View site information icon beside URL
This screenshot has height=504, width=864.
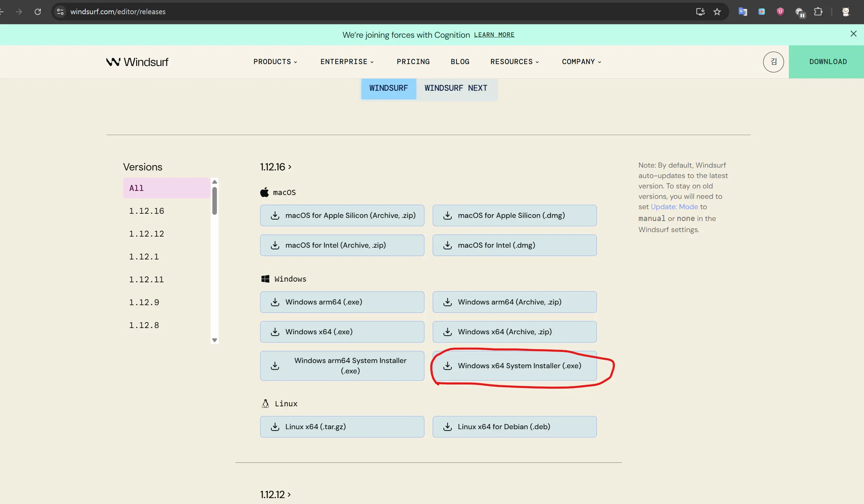point(60,12)
